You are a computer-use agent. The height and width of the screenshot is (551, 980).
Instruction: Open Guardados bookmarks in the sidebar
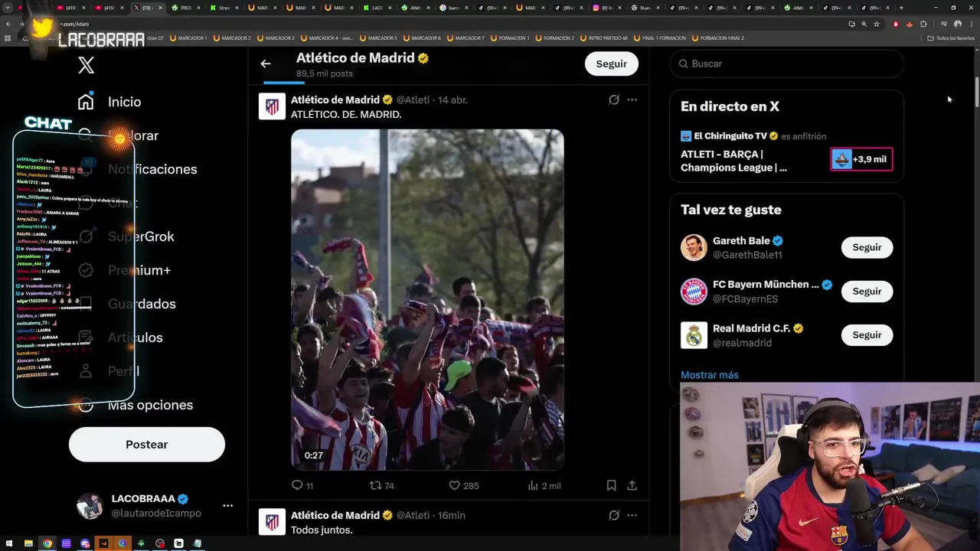[x=126, y=304]
